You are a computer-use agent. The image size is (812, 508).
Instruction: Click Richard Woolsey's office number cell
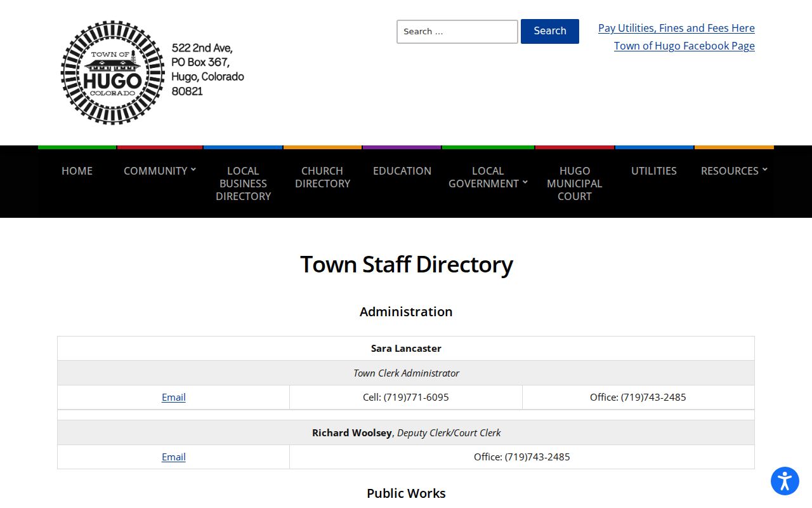pyautogui.click(x=522, y=457)
